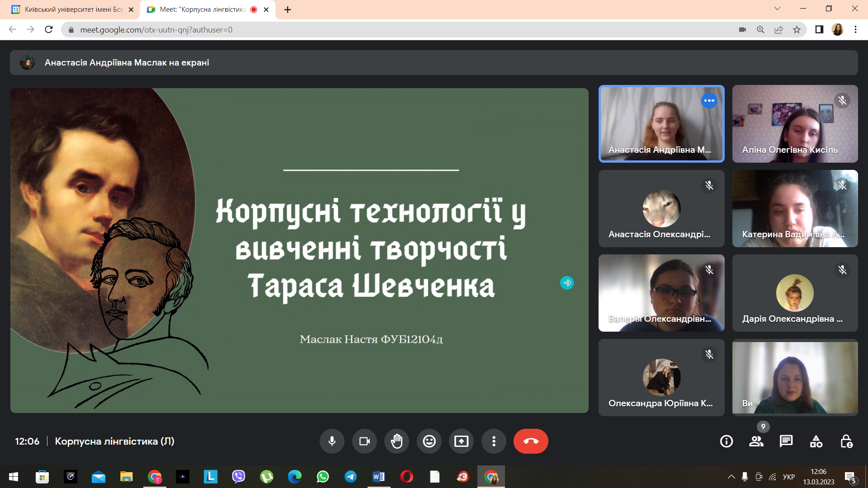Mute the microphone
The image size is (868, 488).
pyautogui.click(x=332, y=441)
